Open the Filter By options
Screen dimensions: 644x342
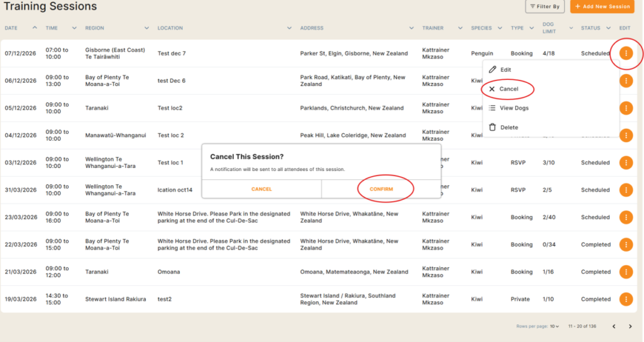545,6
